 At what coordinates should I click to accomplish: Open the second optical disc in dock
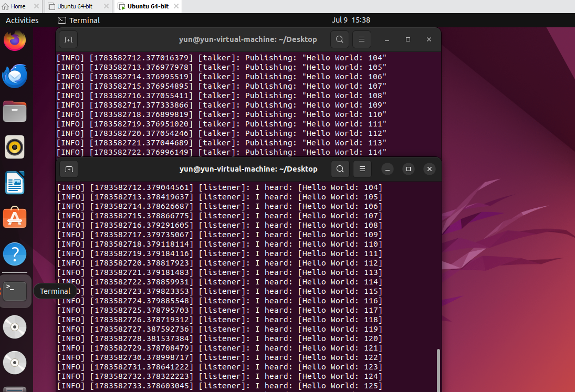(15, 363)
